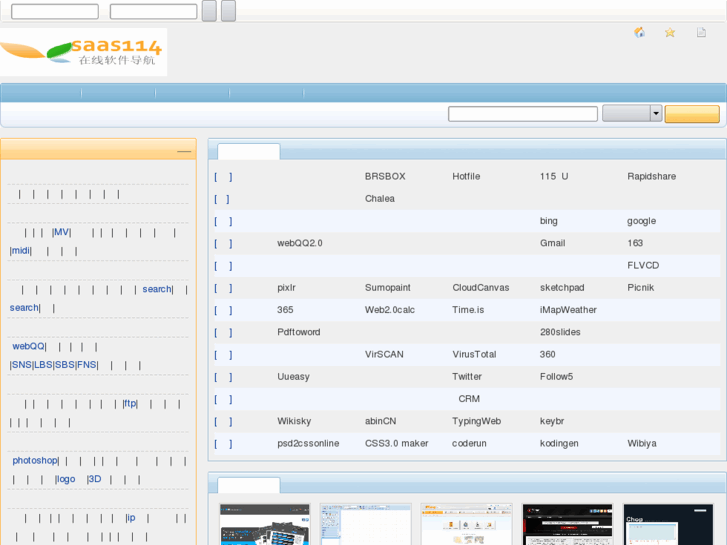Click the home icon at top right
Screen dimensions: 727x545
tap(640, 33)
